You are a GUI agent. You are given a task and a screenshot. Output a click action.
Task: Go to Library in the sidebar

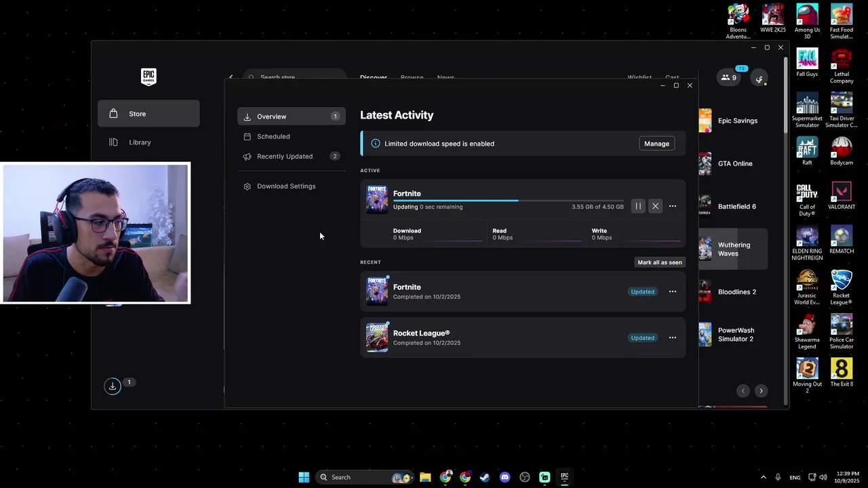click(x=149, y=142)
